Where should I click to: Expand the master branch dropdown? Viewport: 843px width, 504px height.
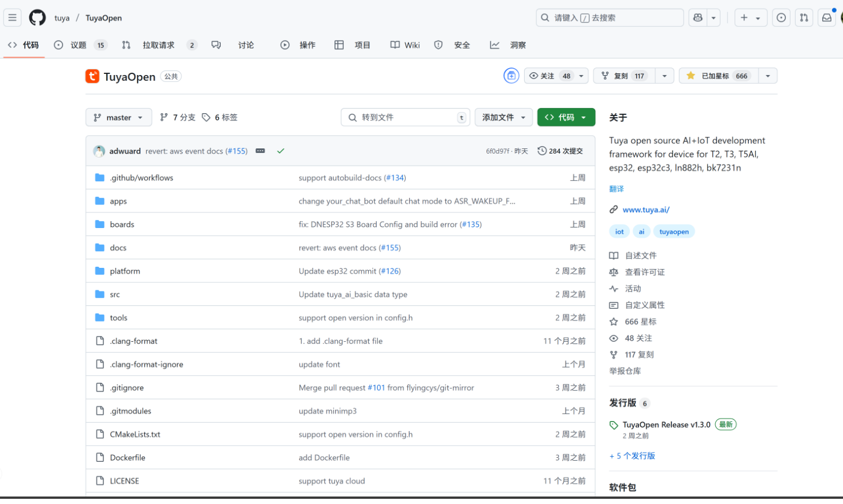point(118,117)
